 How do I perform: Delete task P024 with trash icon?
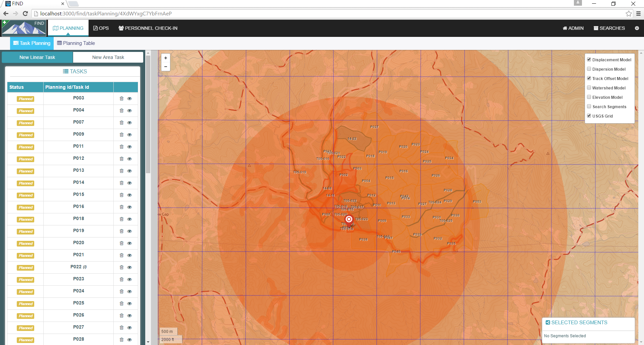(x=121, y=291)
